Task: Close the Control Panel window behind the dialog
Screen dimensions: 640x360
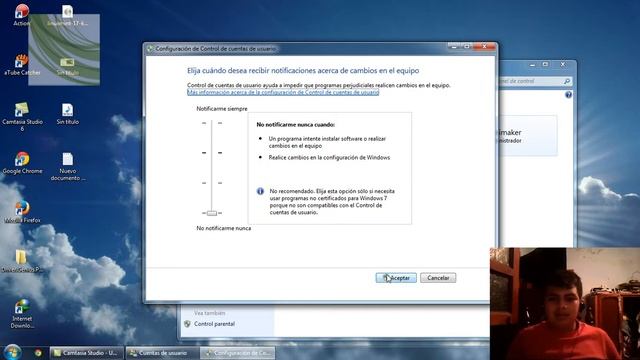Action: pyautogui.click(x=563, y=64)
